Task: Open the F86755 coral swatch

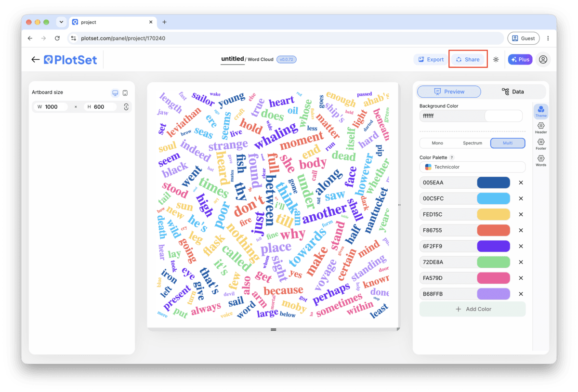Action: click(493, 230)
